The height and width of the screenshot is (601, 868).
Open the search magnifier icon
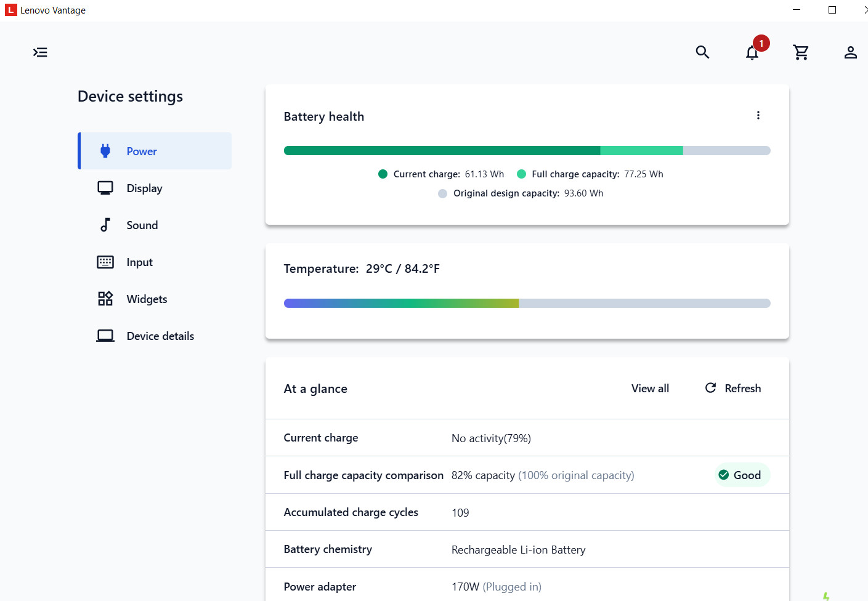(x=702, y=52)
